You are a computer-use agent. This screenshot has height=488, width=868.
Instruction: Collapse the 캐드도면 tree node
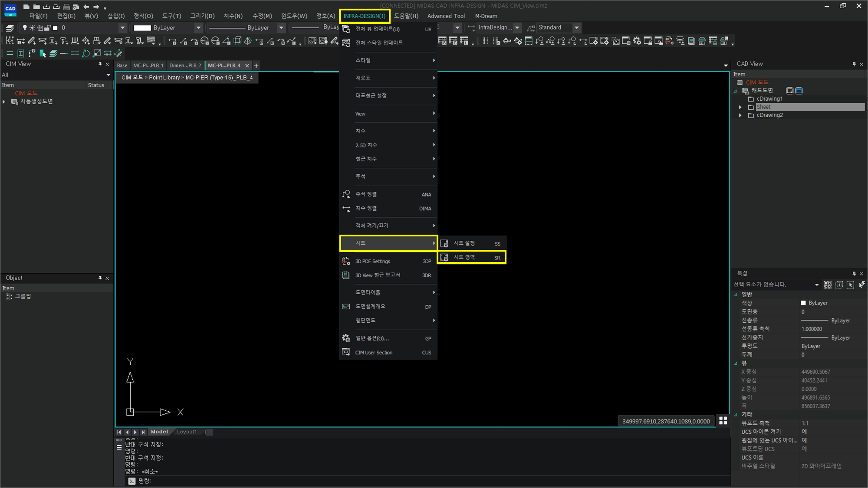(x=735, y=91)
